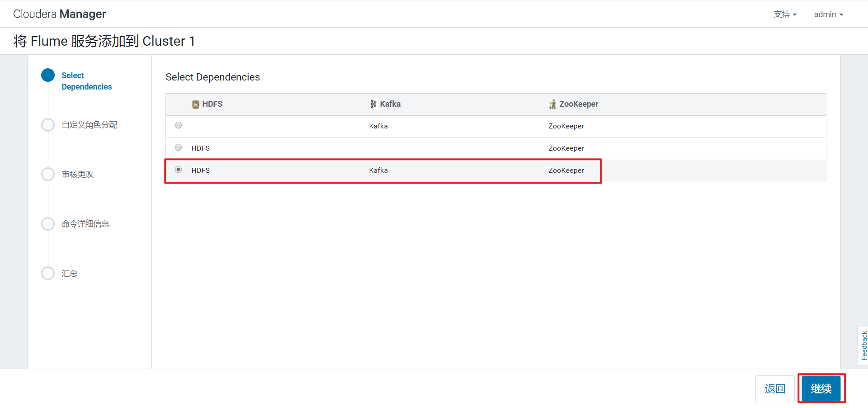Click the 命令详细信息 step circle

pos(48,224)
